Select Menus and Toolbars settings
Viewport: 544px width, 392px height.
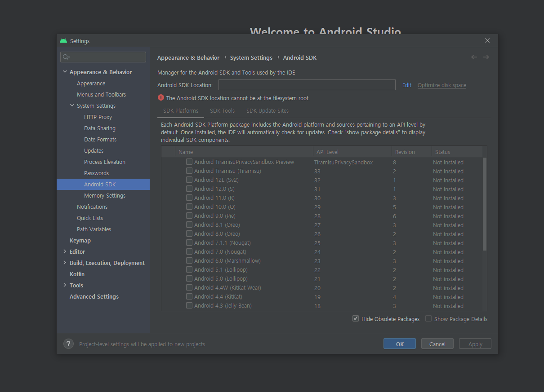(x=101, y=94)
